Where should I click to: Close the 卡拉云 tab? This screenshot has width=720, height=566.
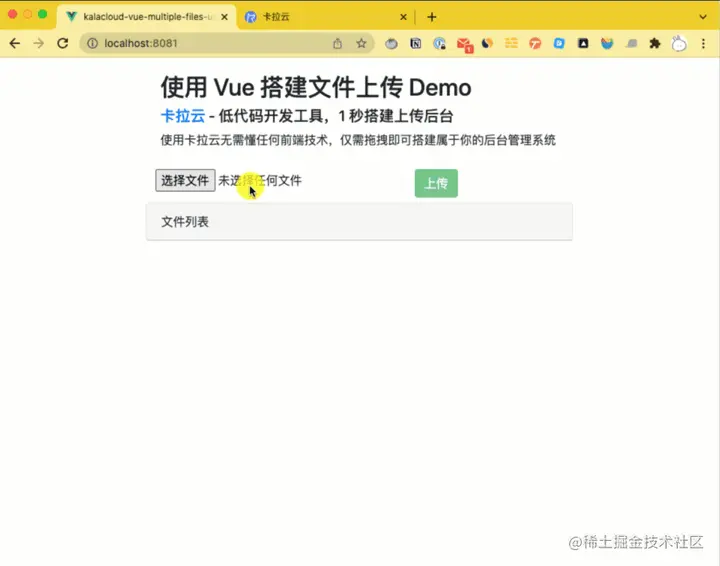click(403, 17)
